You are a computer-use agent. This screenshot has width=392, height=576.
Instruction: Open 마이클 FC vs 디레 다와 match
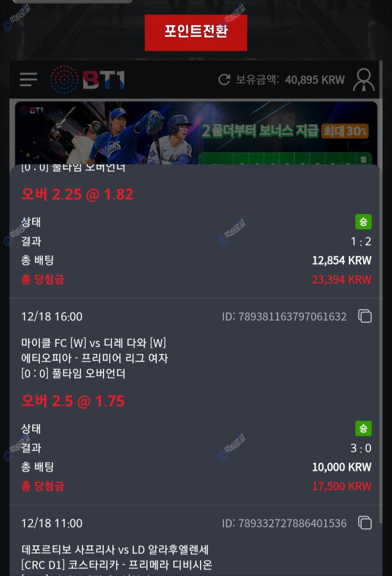[x=93, y=343]
